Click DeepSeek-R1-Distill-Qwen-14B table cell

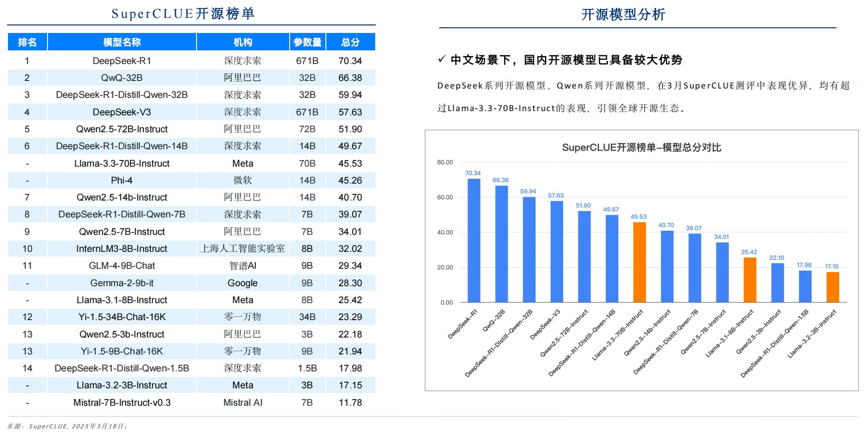click(x=122, y=146)
